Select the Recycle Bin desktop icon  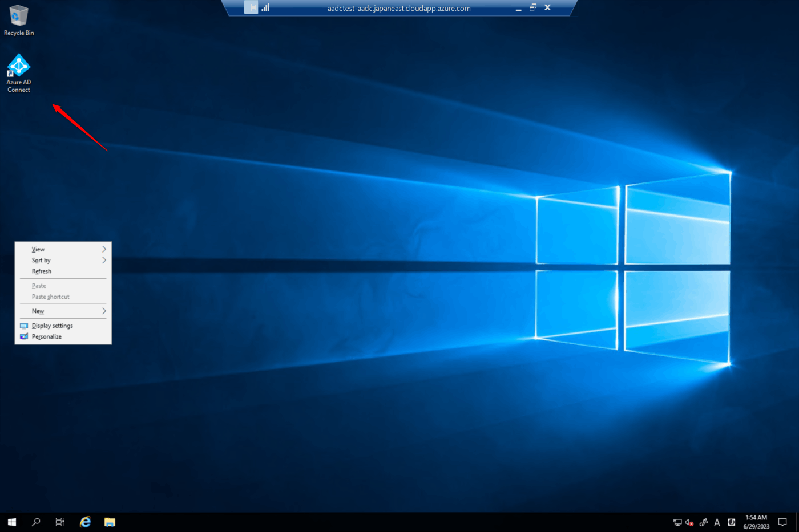click(x=19, y=21)
